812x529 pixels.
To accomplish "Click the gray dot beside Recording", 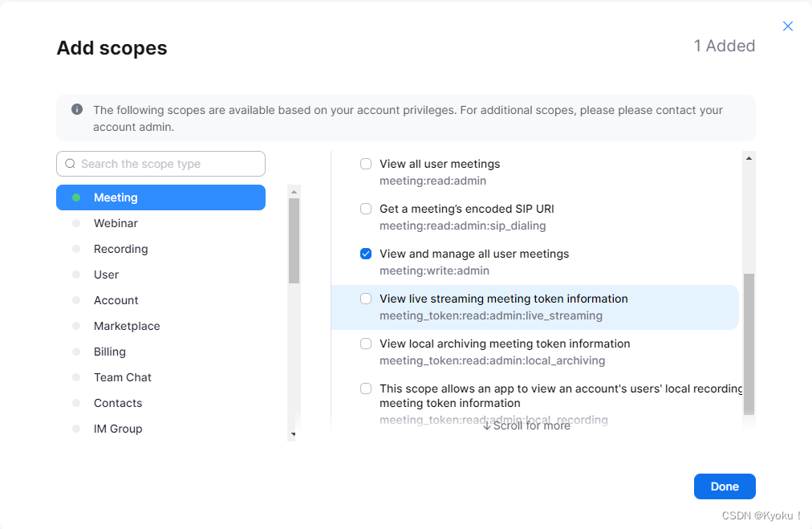I will (x=76, y=249).
